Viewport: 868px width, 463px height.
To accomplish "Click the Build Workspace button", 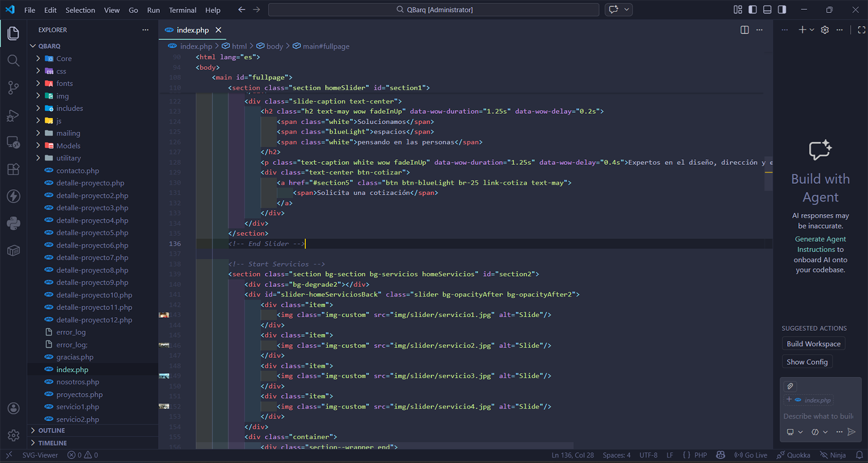I will pos(813,344).
